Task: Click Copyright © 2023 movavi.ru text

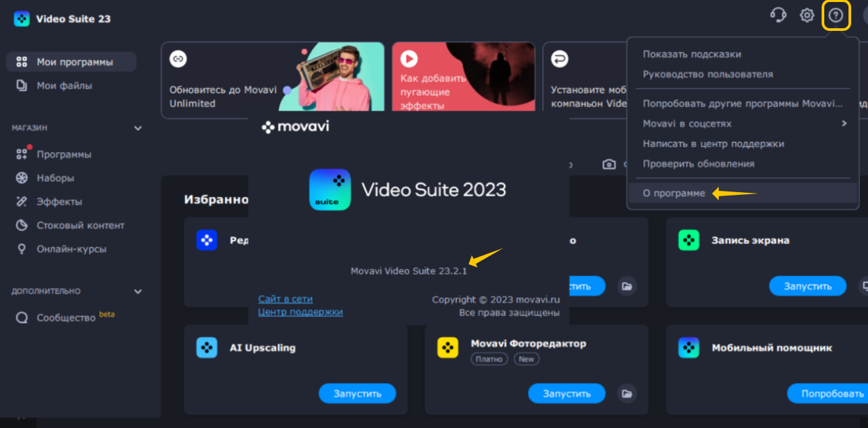Action: point(496,300)
